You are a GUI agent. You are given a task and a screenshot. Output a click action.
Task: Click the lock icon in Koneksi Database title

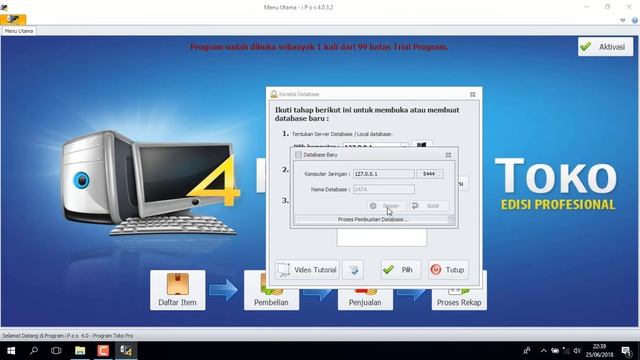274,94
